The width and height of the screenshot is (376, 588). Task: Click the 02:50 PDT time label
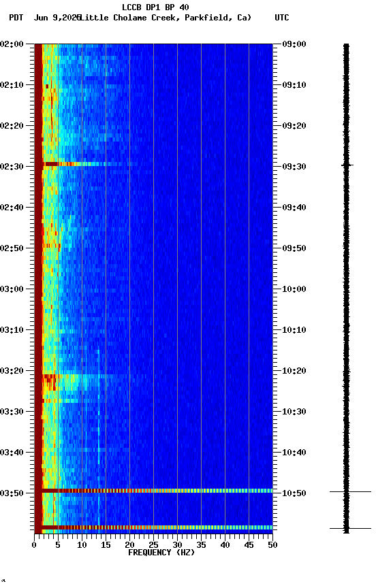click(x=12, y=248)
